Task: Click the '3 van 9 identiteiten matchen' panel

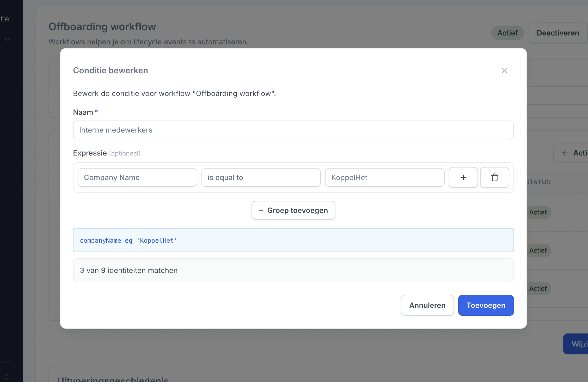Action: point(293,270)
